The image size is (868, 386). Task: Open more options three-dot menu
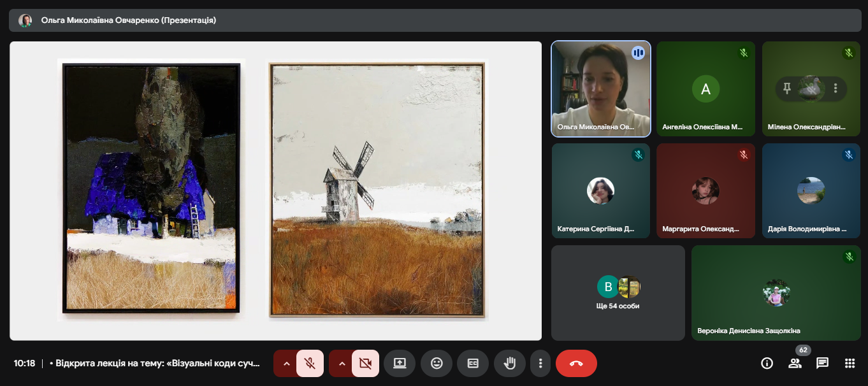point(540,364)
